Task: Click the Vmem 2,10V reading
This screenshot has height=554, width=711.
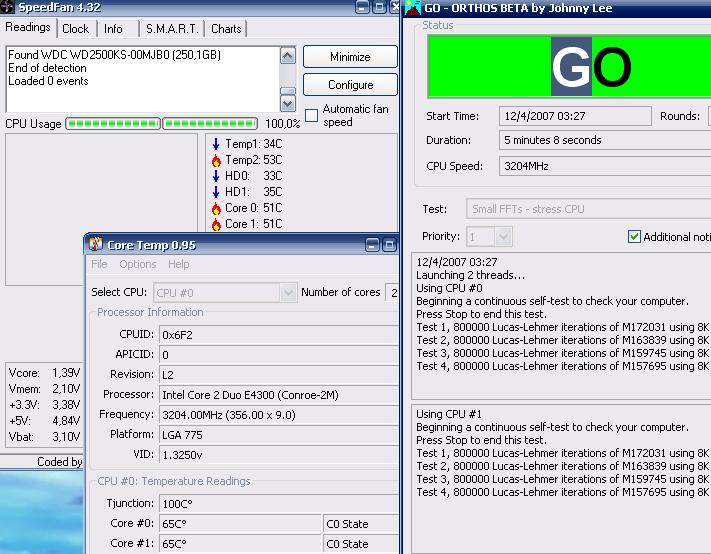Action: click(x=44, y=389)
